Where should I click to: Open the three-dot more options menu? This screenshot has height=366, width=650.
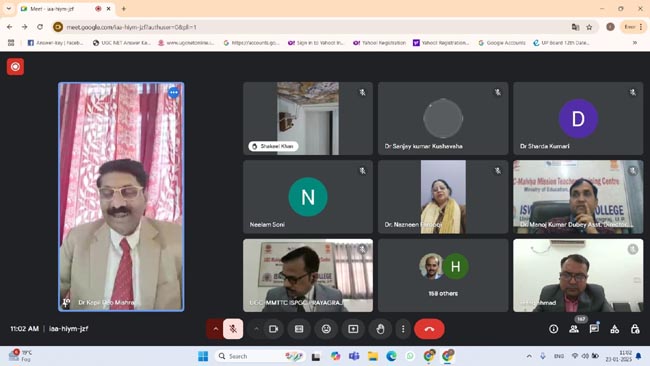click(403, 329)
